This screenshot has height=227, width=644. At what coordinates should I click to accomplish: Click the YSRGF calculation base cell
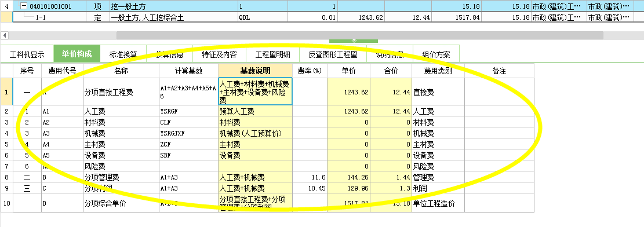(189, 111)
